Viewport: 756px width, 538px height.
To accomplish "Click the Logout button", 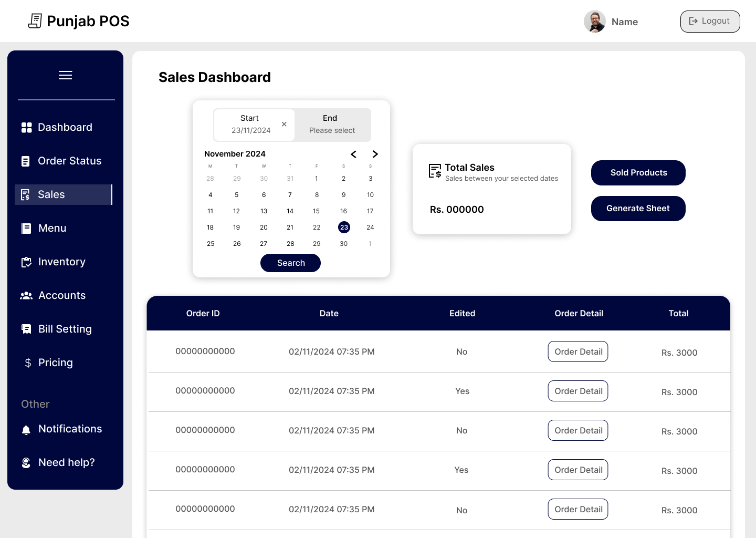I will click(710, 22).
